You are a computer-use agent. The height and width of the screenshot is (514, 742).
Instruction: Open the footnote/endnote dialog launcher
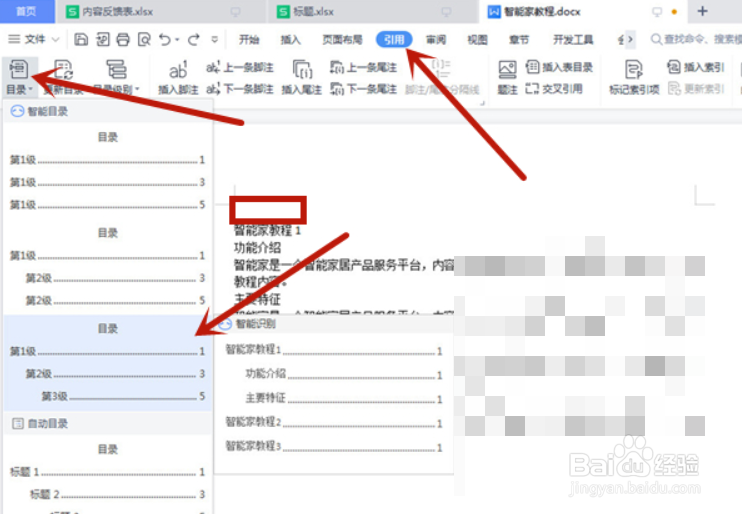pyautogui.click(x=482, y=103)
